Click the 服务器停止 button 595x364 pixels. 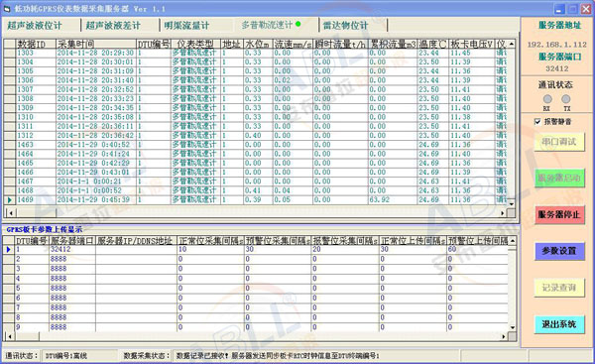559,215
